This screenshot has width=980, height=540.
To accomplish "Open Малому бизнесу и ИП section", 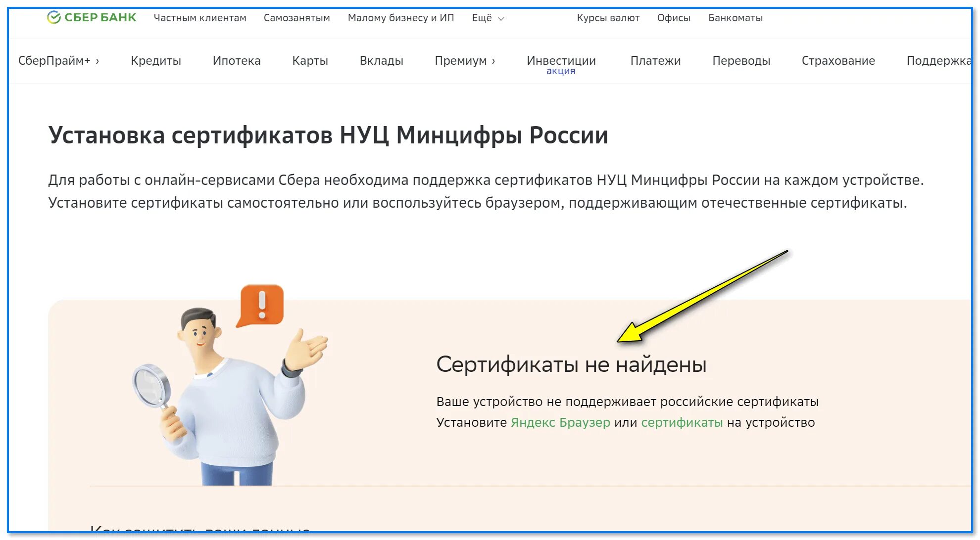I will coord(401,18).
